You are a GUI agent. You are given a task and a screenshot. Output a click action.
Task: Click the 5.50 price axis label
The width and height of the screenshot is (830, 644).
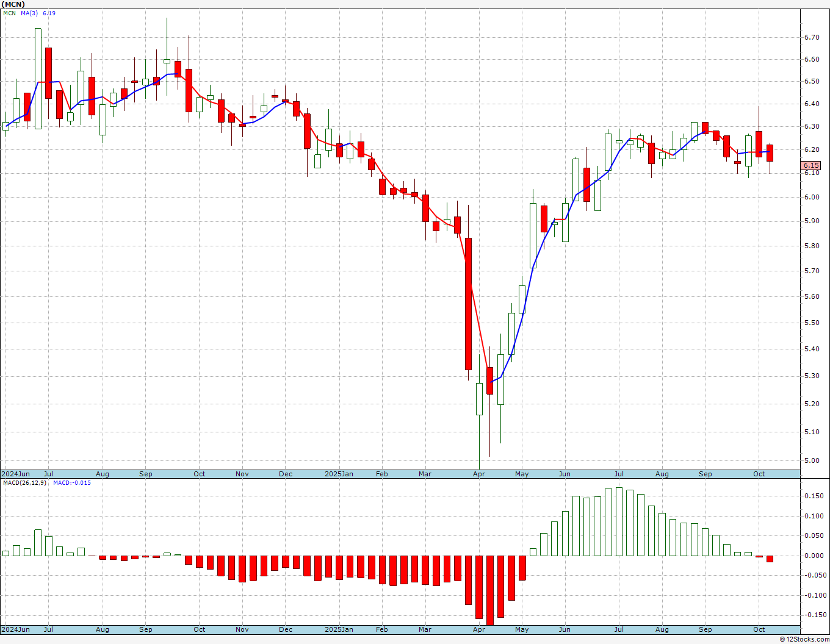coord(812,323)
